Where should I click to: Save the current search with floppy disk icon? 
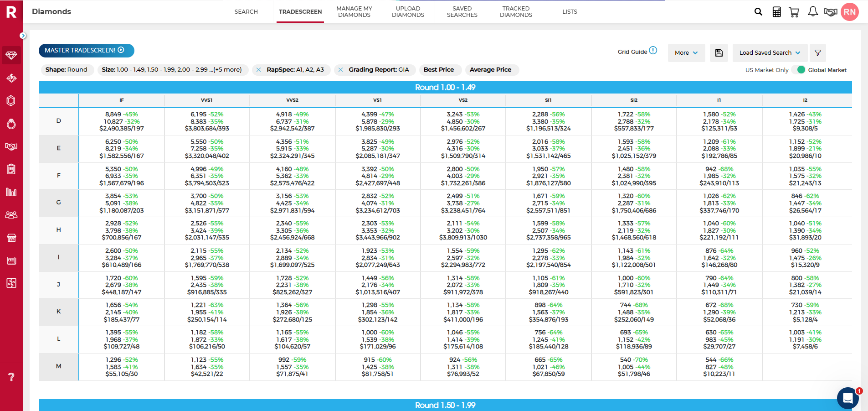point(719,53)
